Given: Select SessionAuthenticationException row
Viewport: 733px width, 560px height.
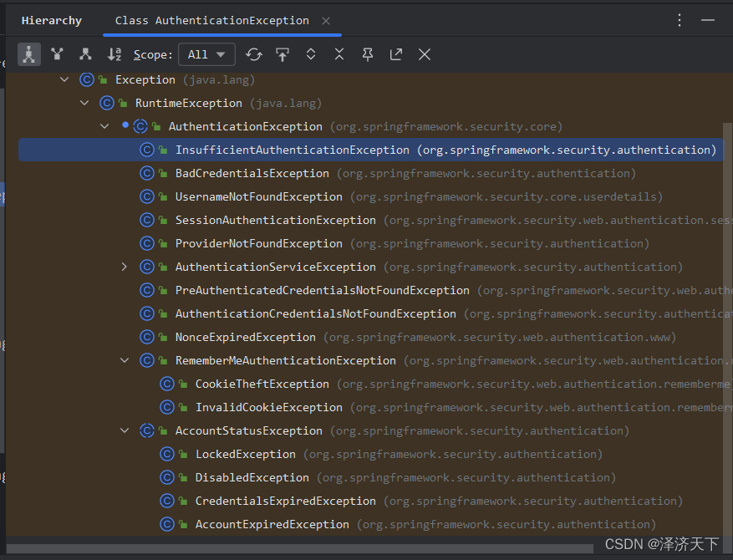Looking at the screenshot, I should (x=371, y=220).
